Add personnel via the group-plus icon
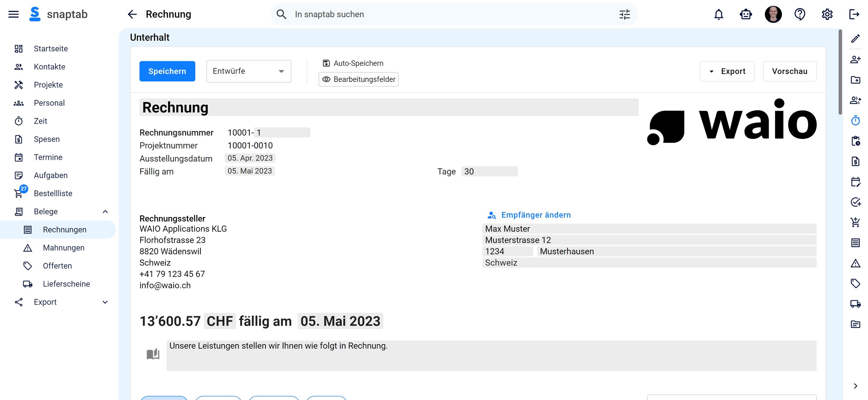 click(855, 100)
